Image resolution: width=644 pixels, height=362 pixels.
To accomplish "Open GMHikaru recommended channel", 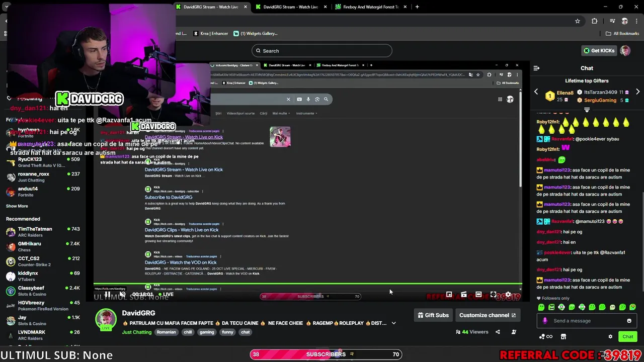I will tap(43, 247).
